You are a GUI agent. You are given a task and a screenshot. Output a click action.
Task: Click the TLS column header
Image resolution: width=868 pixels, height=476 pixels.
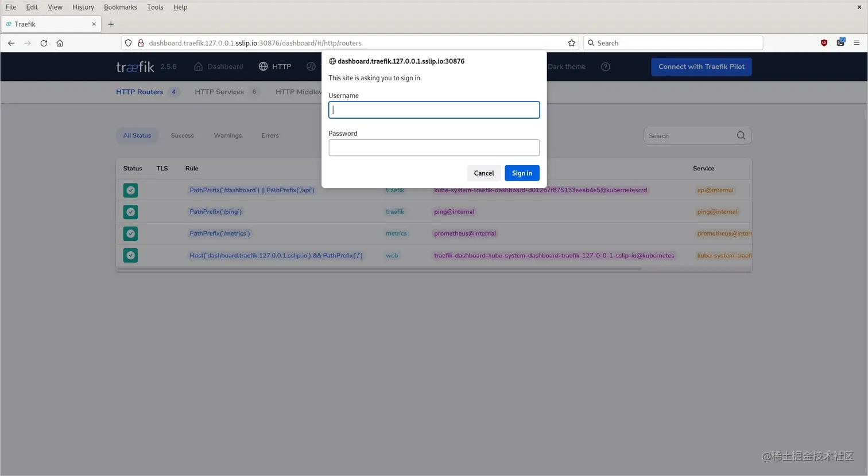tap(162, 169)
